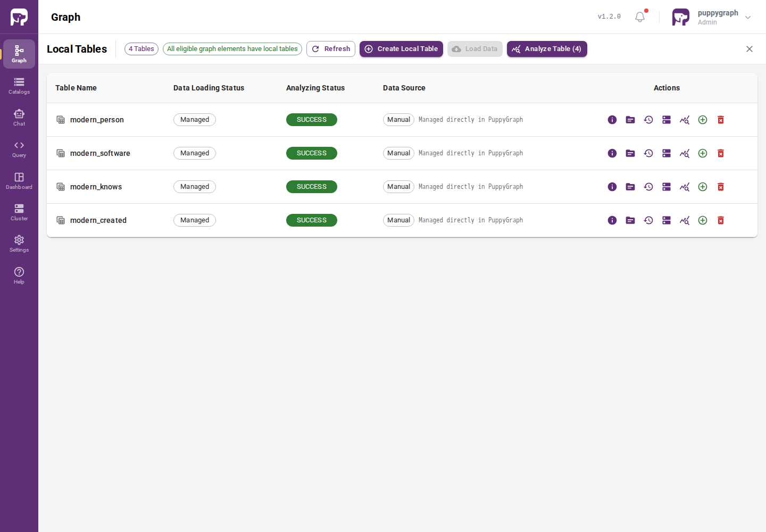Click the eligible graph elements status badge
766x532 pixels.
[232, 49]
